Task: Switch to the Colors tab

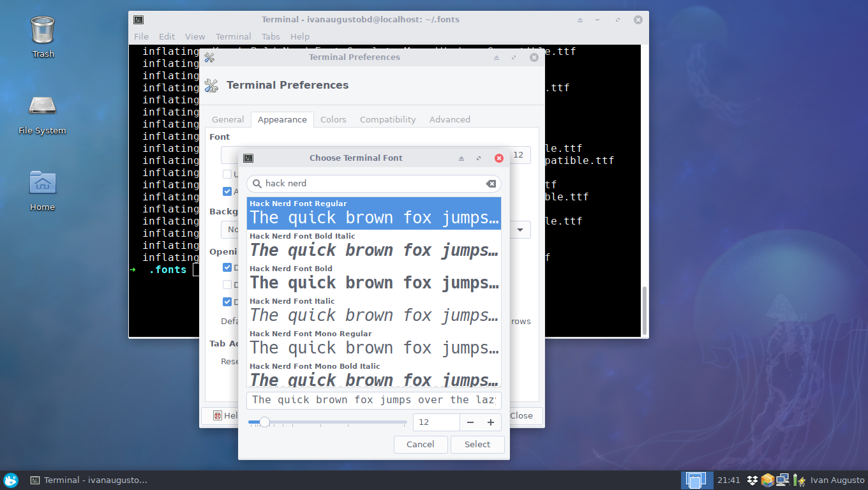Action: pos(333,119)
